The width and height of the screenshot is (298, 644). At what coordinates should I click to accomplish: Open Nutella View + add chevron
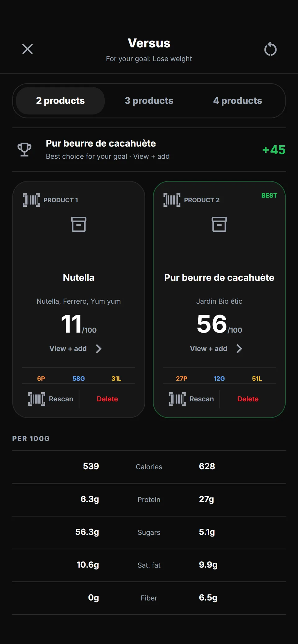point(98,349)
